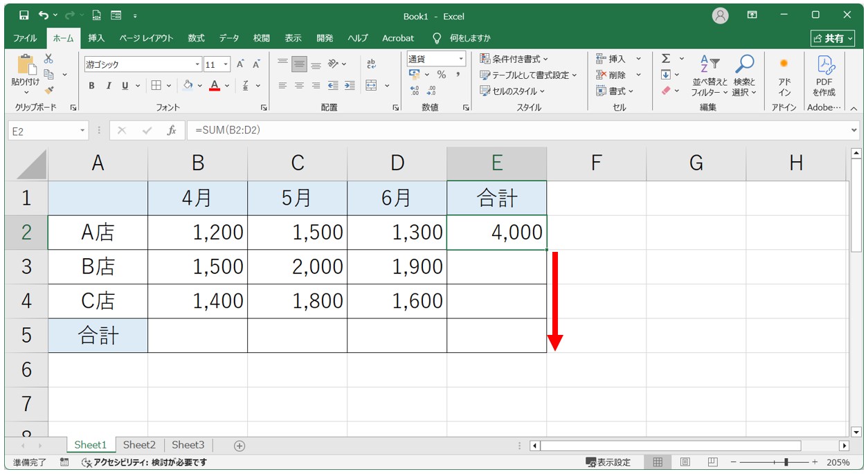Click the 何をしますか search box
The height and width of the screenshot is (474, 868).
(x=462, y=38)
